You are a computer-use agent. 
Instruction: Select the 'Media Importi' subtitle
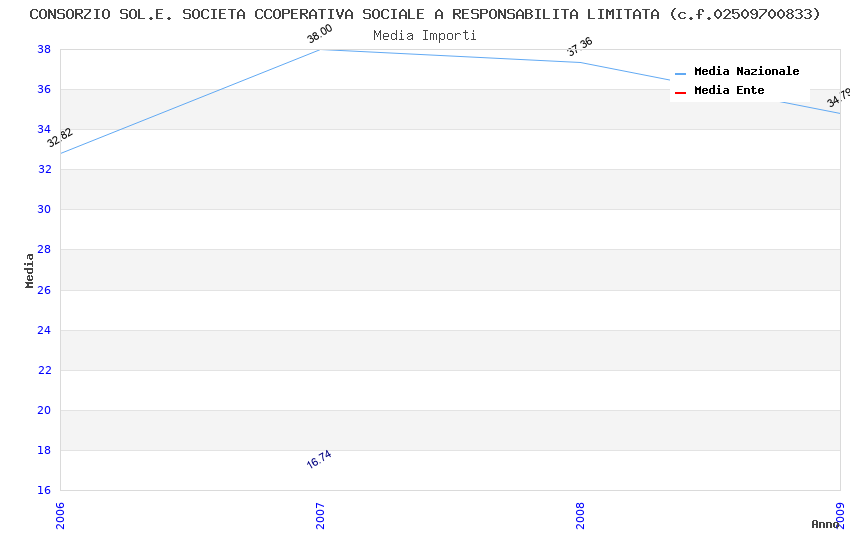tap(425, 35)
